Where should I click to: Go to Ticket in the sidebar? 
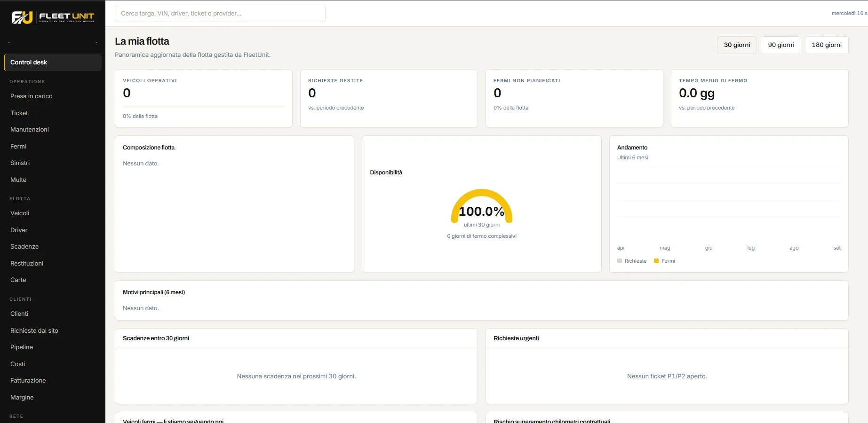click(x=53, y=113)
